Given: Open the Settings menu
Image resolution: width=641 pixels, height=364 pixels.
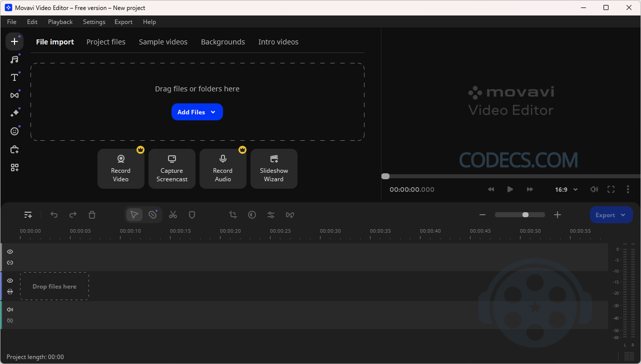Looking at the screenshot, I should coord(94,22).
